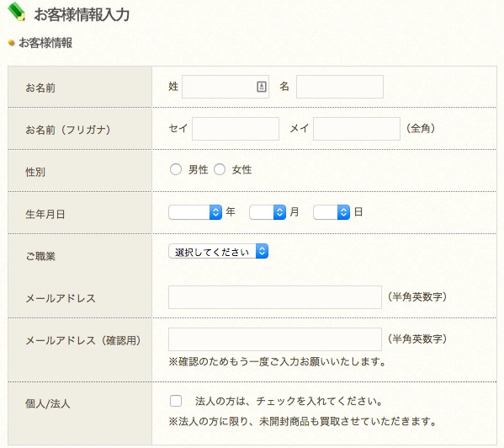504x448 pixels.
Task: Click the 女性 label text
Action: [x=241, y=169]
